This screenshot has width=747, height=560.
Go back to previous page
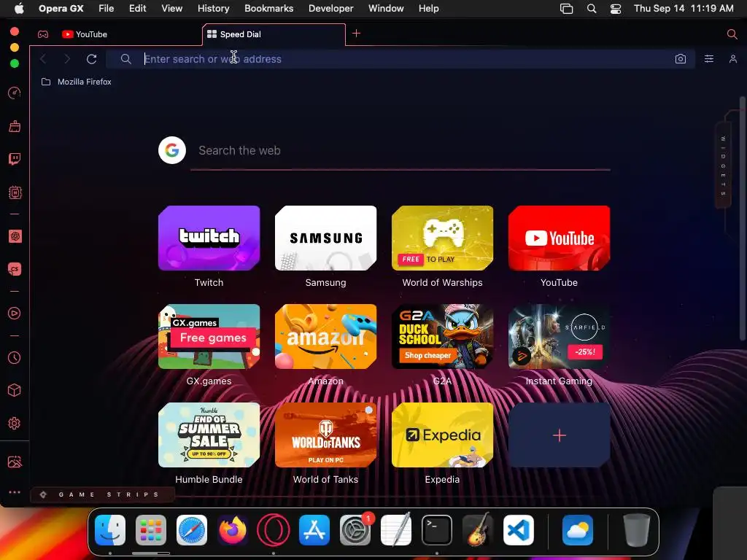coord(43,59)
